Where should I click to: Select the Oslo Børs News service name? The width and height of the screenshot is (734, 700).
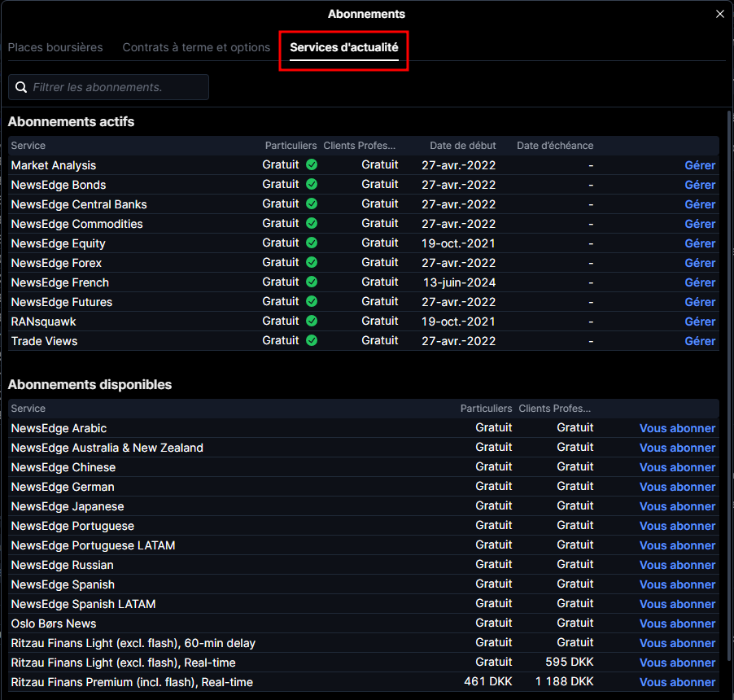coord(54,623)
